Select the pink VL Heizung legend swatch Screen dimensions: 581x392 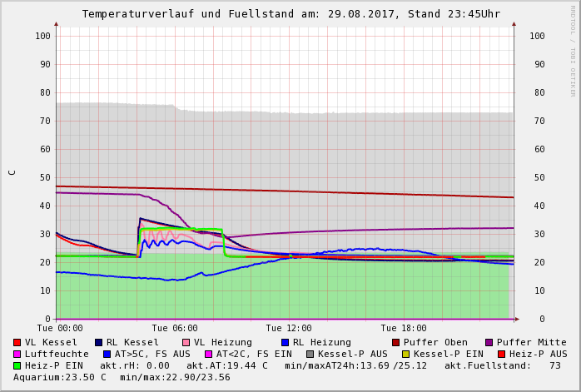pos(185,342)
